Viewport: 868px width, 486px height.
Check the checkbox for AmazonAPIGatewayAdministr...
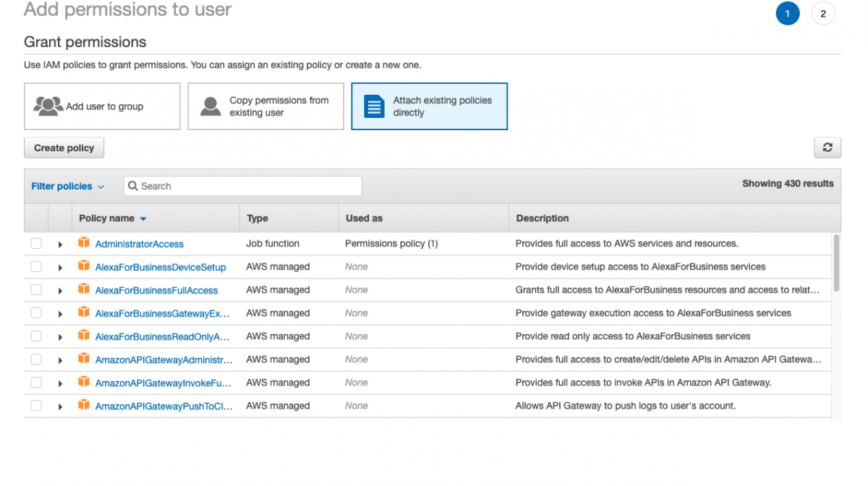coord(36,359)
